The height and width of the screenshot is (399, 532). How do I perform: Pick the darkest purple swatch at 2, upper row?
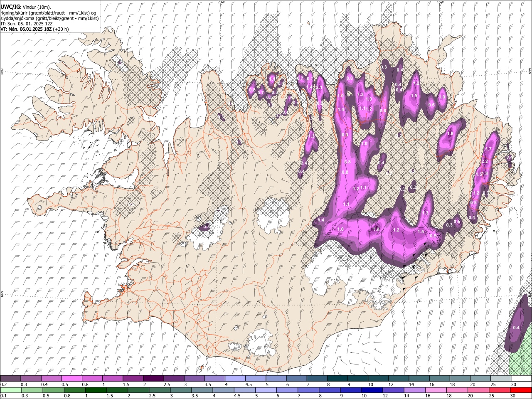153,379
